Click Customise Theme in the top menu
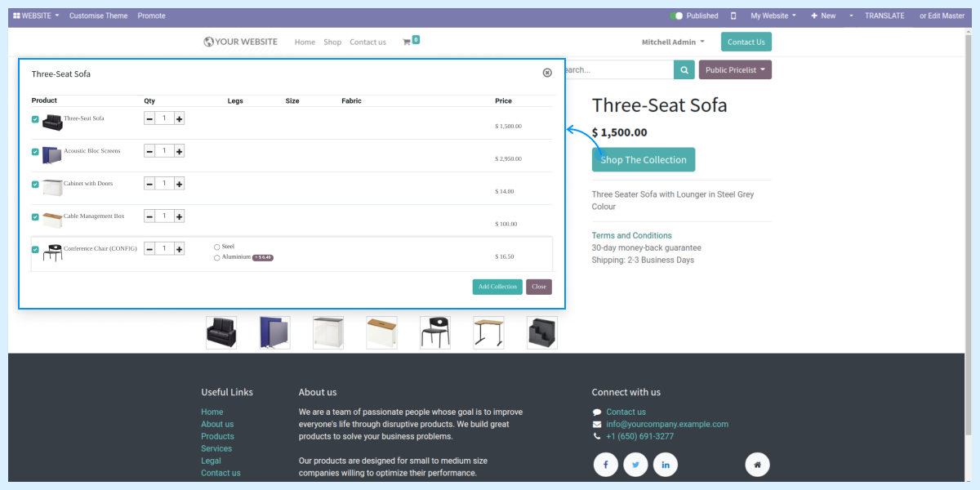 98,15
